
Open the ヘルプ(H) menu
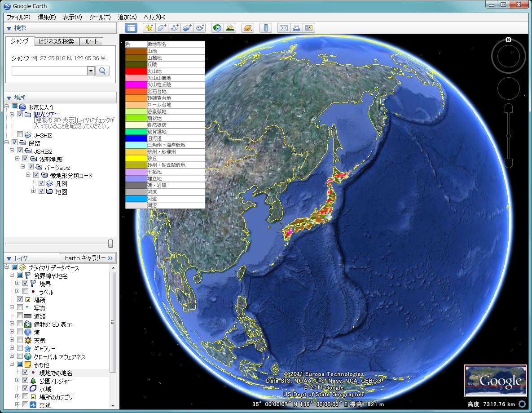coord(154,17)
